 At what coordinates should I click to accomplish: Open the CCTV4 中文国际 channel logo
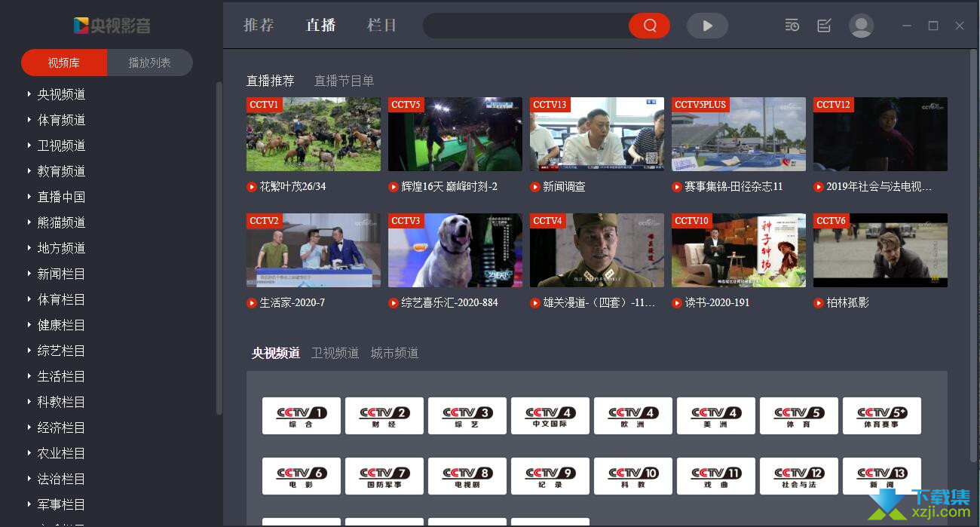coord(550,416)
